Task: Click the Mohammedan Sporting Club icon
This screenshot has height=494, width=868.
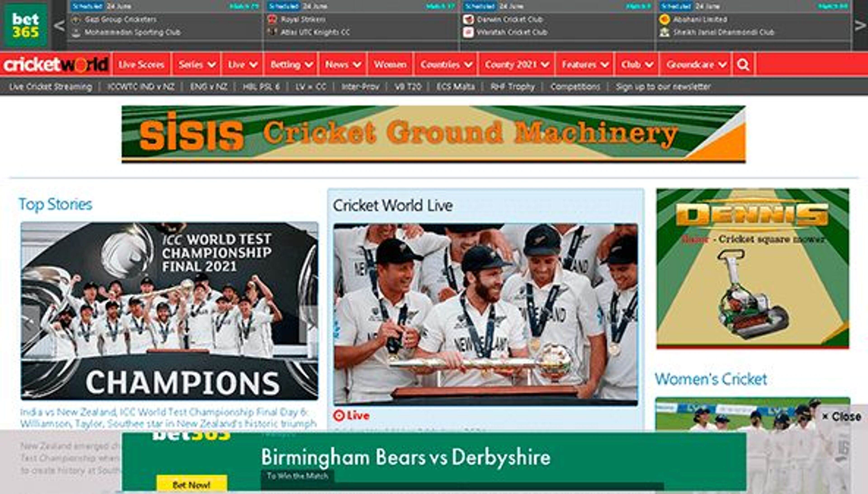Action: coord(76,33)
